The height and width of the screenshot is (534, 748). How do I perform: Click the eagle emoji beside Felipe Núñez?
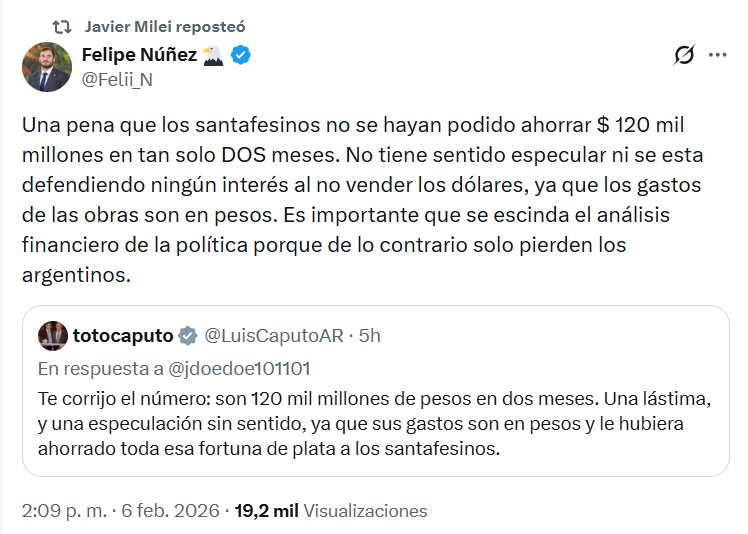214,56
